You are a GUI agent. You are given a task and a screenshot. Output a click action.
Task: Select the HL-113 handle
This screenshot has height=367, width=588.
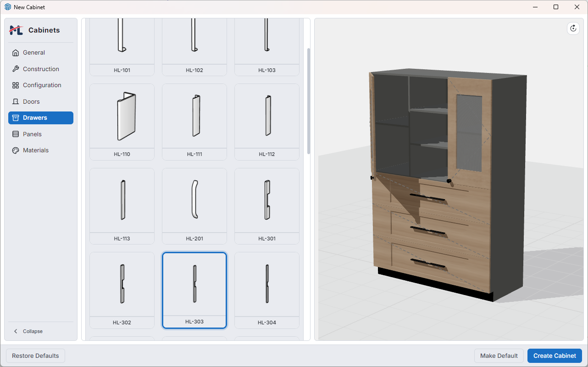pyautogui.click(x=122, y=206)
